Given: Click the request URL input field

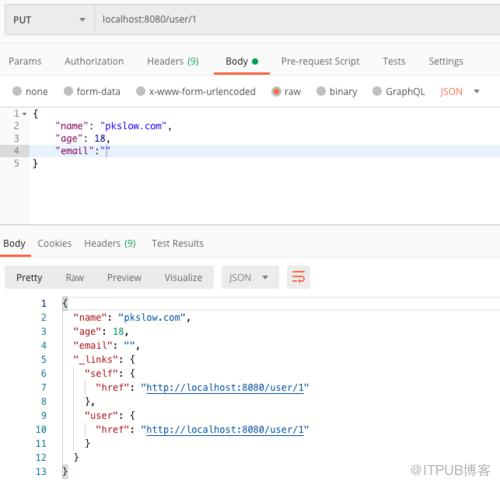Looking at the screenshot, I should pos(297,20).
